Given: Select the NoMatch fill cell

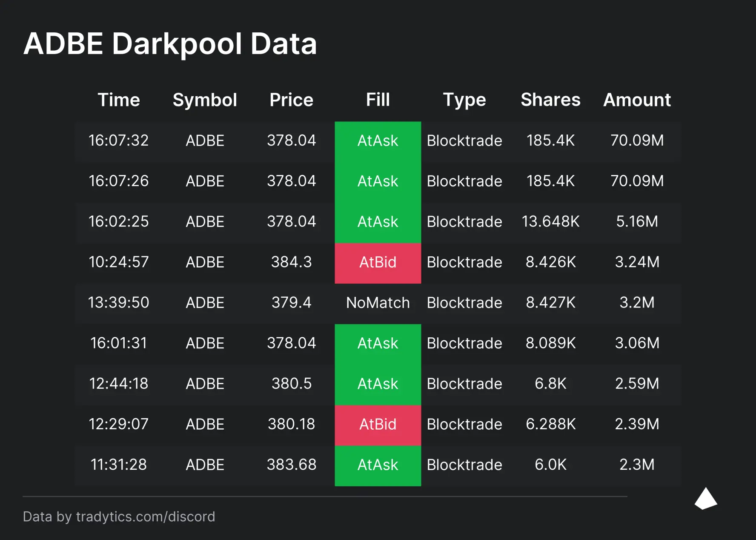Looking at the screenshot, I should [x=378, y=303].
